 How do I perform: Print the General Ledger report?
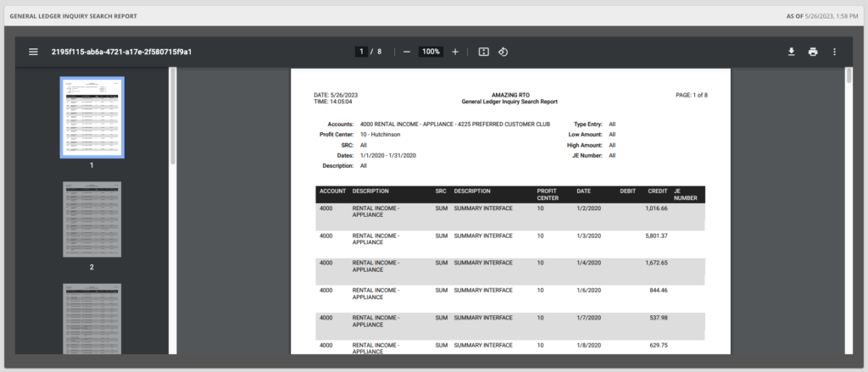813,52
